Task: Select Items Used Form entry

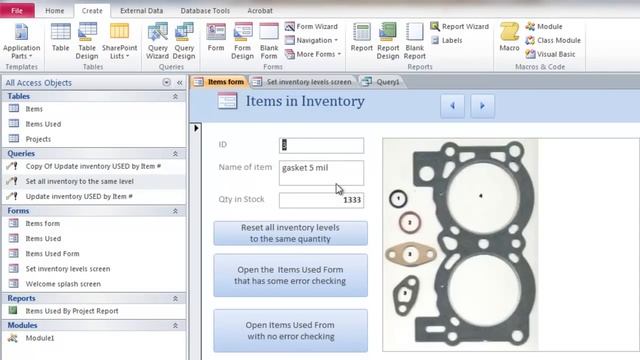Action: point(94,254)
